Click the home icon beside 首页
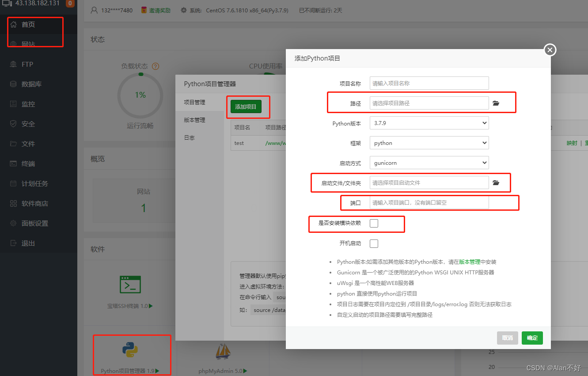This screenshot has width=588, height=376. point(13,24)
